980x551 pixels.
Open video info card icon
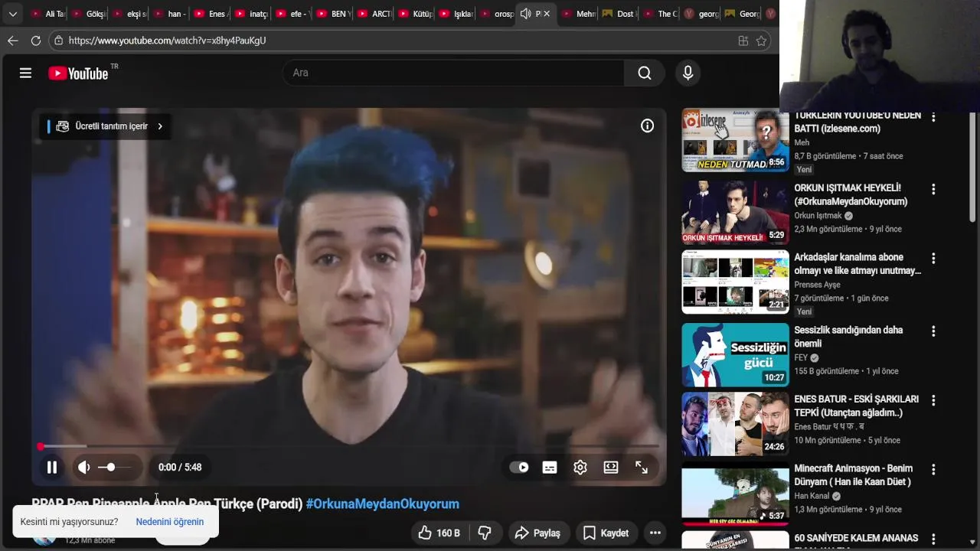tap(648, 126)
